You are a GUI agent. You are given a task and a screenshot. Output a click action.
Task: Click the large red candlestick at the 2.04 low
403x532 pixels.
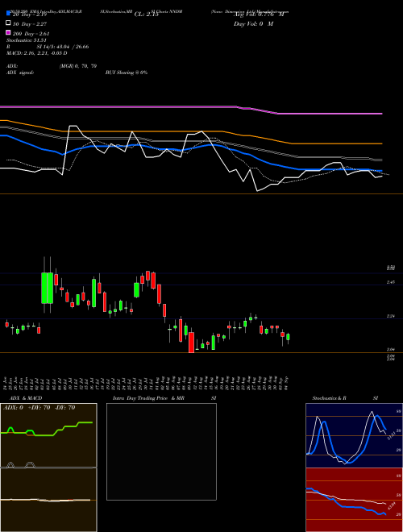191,341
